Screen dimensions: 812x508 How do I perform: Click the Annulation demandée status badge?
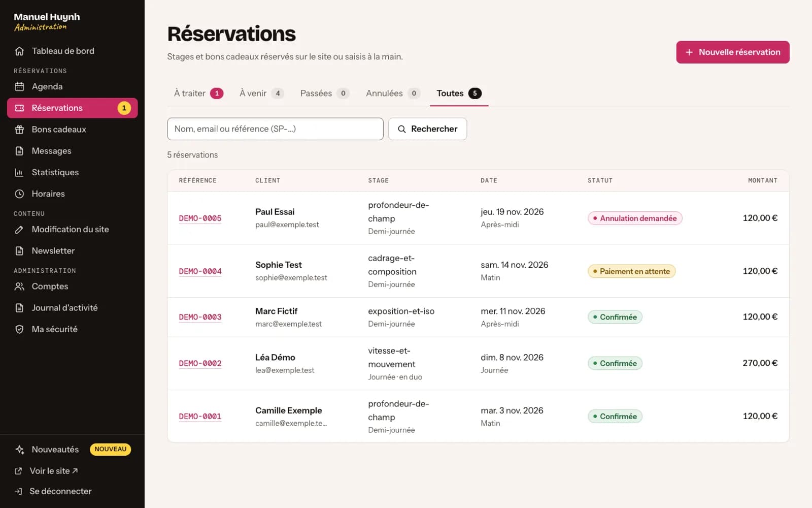(x=635, y=218)
